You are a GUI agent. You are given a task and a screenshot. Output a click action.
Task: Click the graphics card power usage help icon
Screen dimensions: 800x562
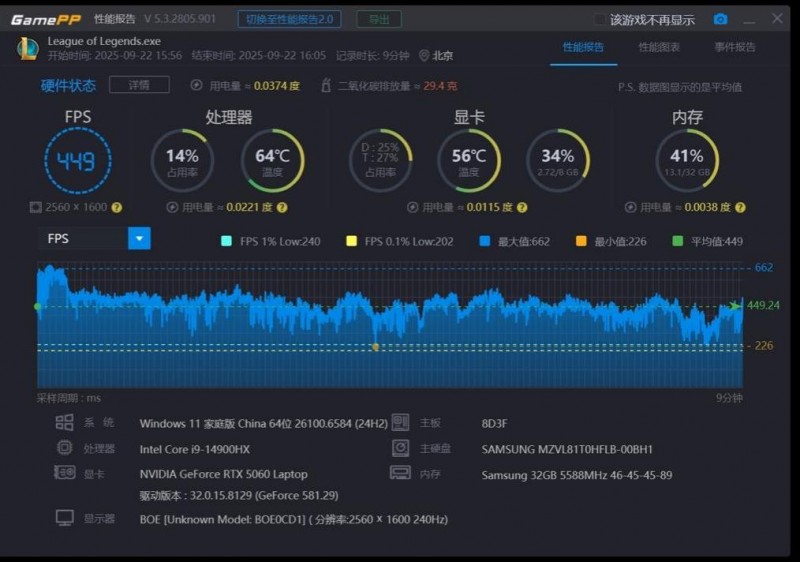click(x=522, y=208)
